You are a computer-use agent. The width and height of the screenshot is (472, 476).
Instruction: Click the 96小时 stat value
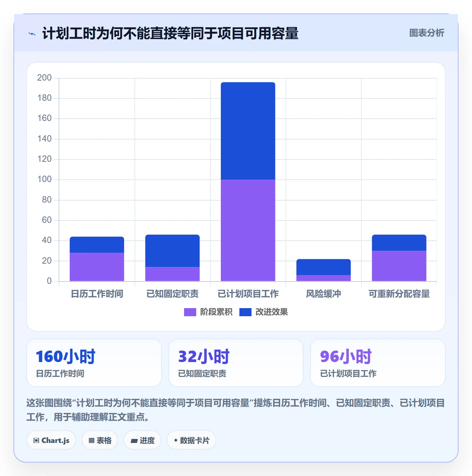346,357
